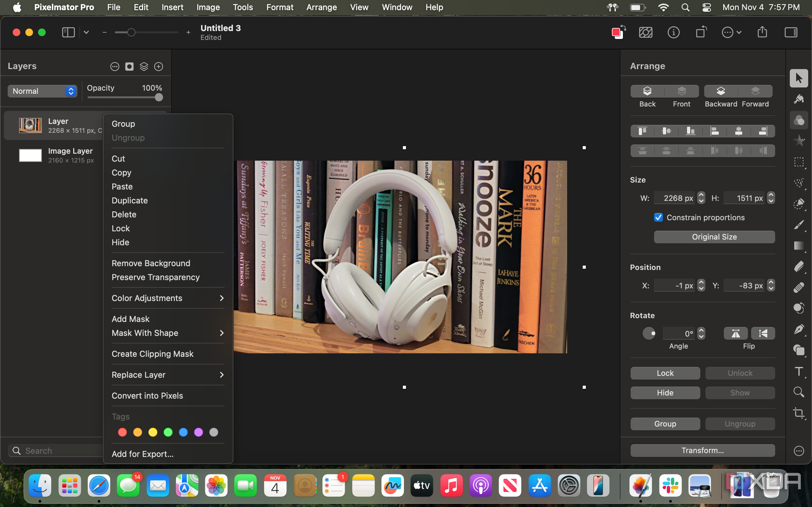The width and height of the screenshot is (812, 507).
Task: Click the Add layer plus icon
Action: (x=158, y=67)
